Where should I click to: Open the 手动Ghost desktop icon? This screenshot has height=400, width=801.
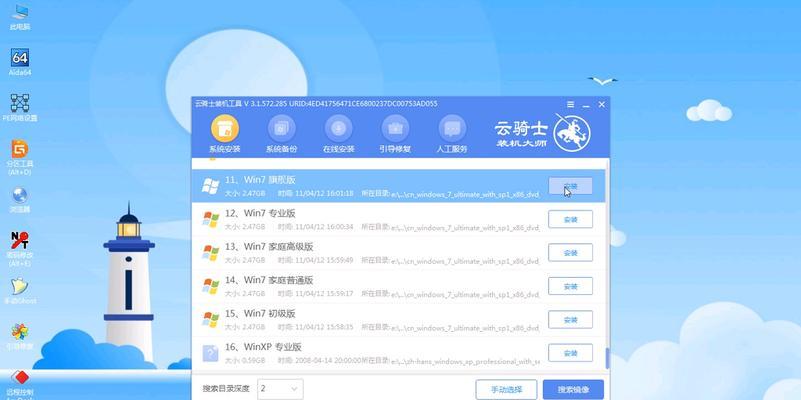point(20,291)
